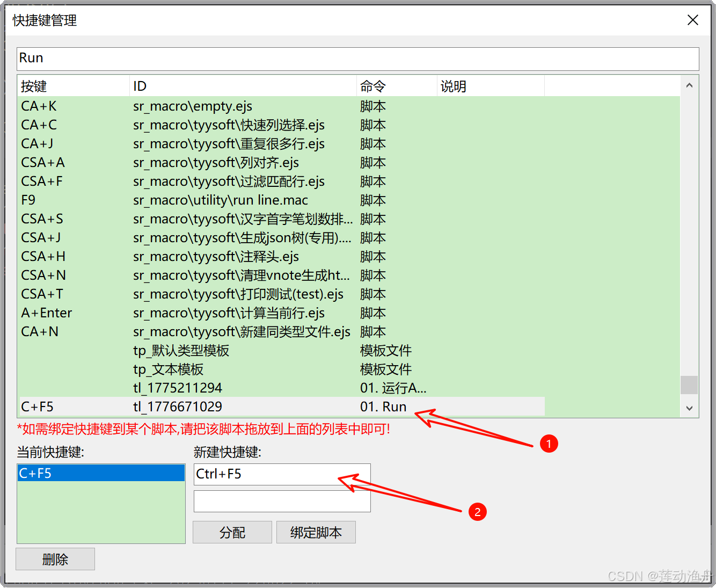
Task: Select the CSA+T 打印测试(test).ejs row
Action: click(282, 294)
